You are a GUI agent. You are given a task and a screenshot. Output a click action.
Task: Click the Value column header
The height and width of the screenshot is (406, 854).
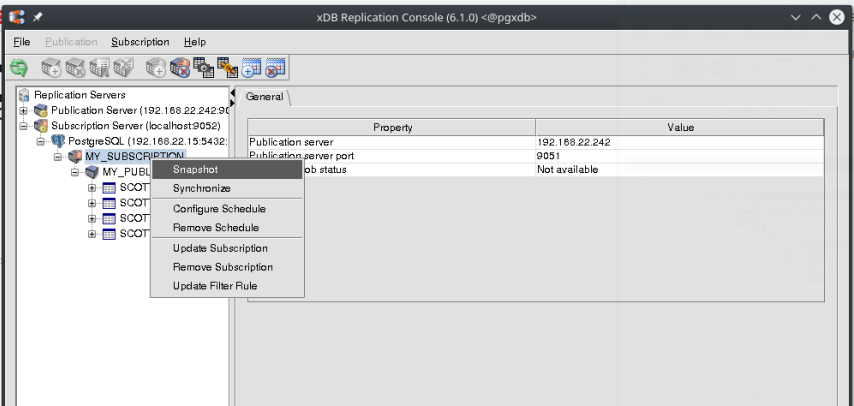pyautogui.click(x=680, y=128)
